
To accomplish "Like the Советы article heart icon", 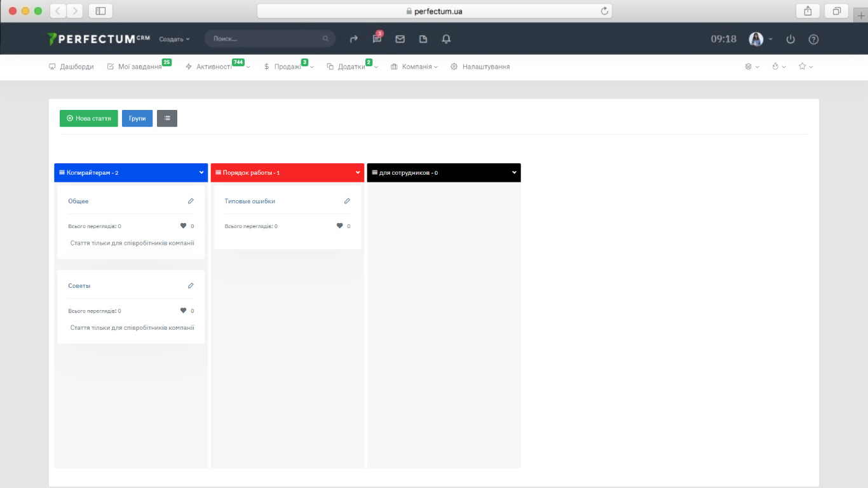I will [x=184, y=311].
